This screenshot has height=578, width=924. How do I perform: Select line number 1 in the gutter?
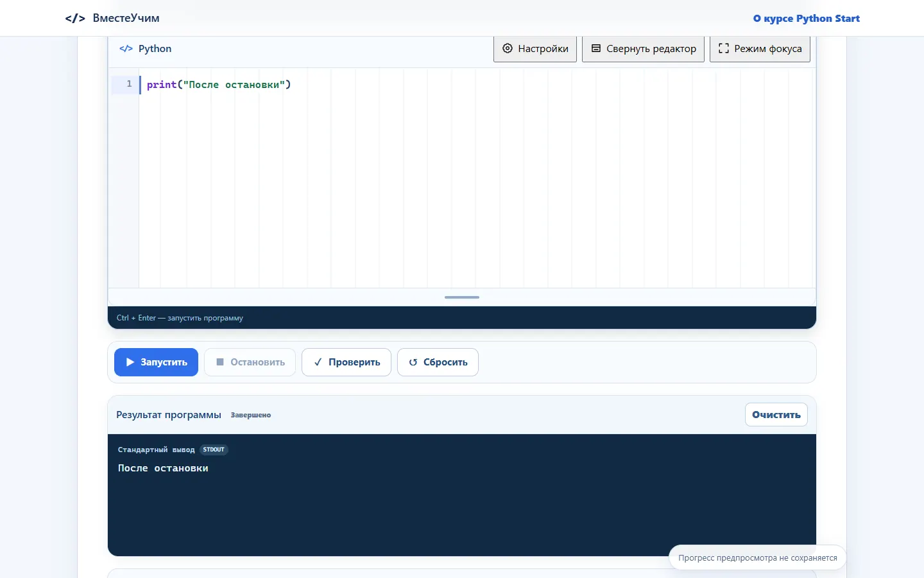point(129,84)
